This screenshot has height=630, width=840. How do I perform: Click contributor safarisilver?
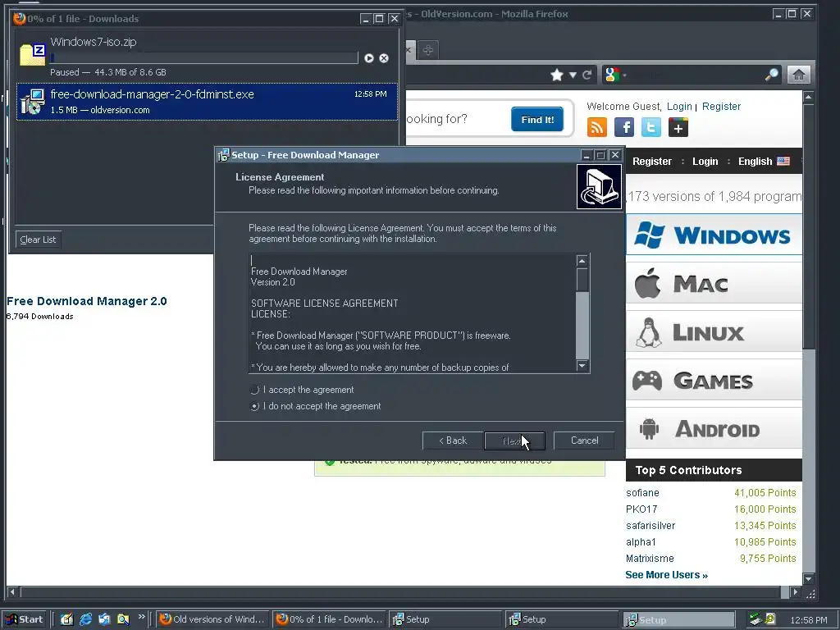tap(651, 526)
